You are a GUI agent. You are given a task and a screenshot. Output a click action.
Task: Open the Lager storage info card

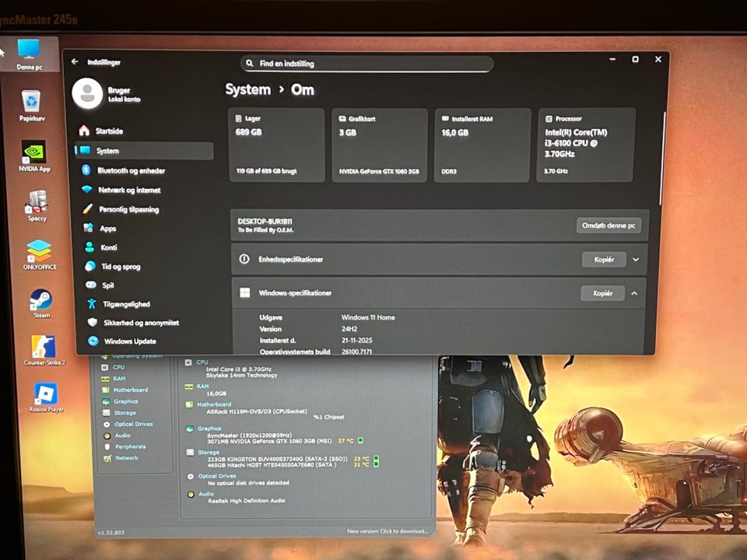[276, 145]
